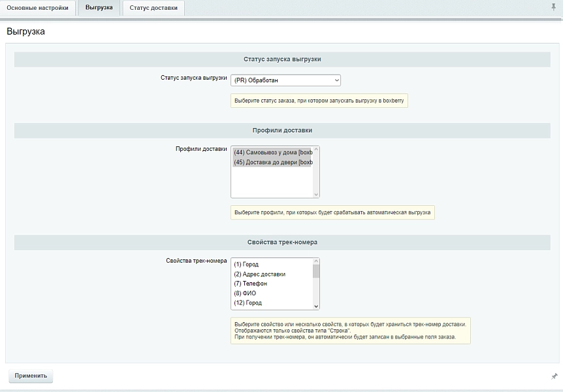
Task: Choose the (1) Город property
Action: coord(272,265)
